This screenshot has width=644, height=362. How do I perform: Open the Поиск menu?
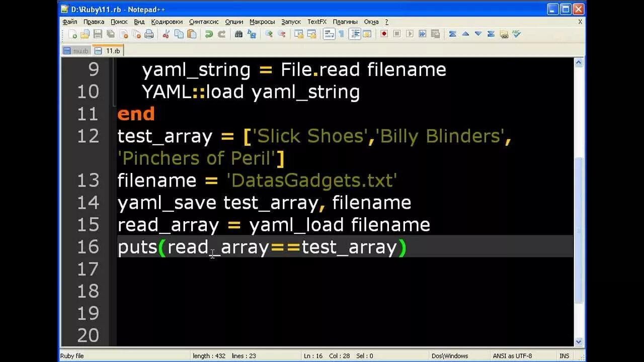coord(119,22)
